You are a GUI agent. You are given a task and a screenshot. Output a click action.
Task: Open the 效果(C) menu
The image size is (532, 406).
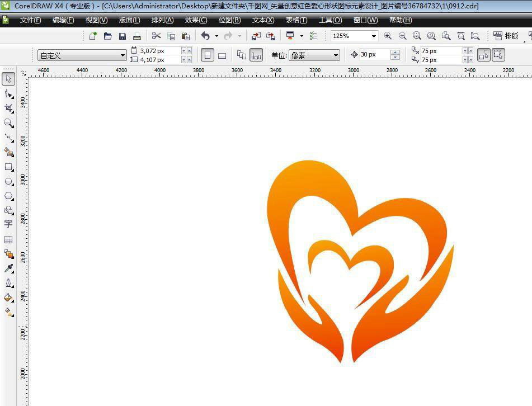pos(196,20)
